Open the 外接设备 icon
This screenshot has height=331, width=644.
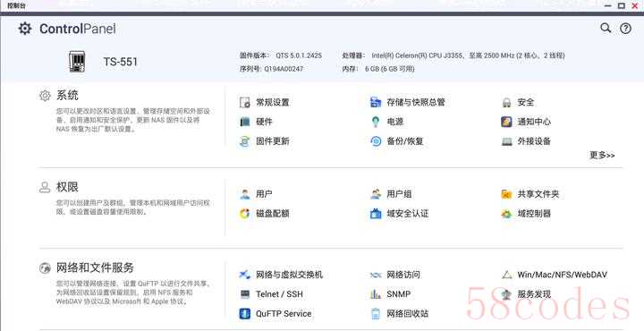point(506,141)
